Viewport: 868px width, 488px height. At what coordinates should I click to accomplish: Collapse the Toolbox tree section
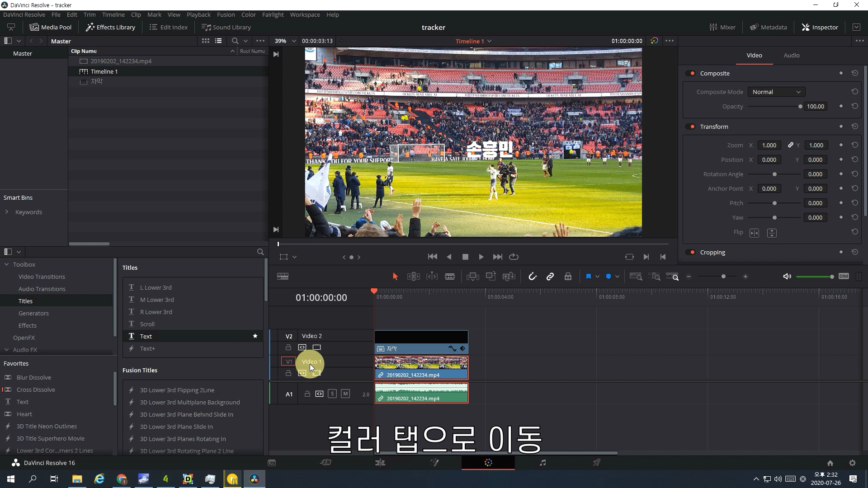pyautogui.click(x=7, y=264)
